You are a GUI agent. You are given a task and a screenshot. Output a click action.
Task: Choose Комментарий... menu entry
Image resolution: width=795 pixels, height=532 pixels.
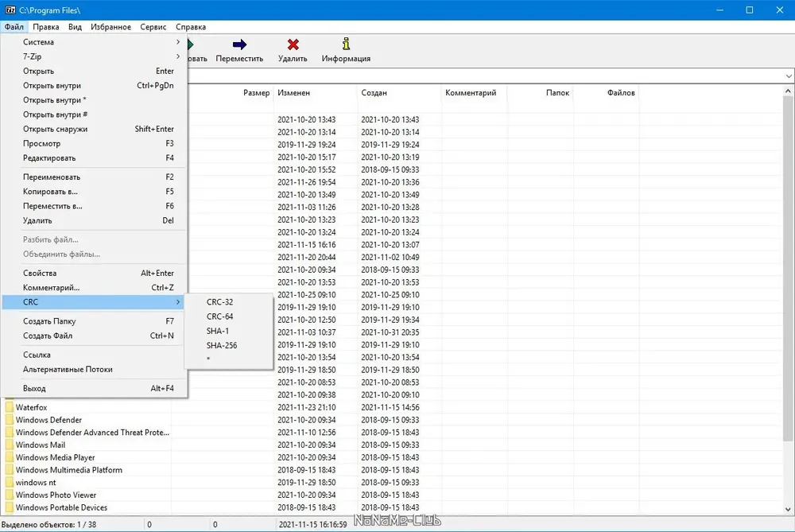pyautogui.click(x=95, y=288)
